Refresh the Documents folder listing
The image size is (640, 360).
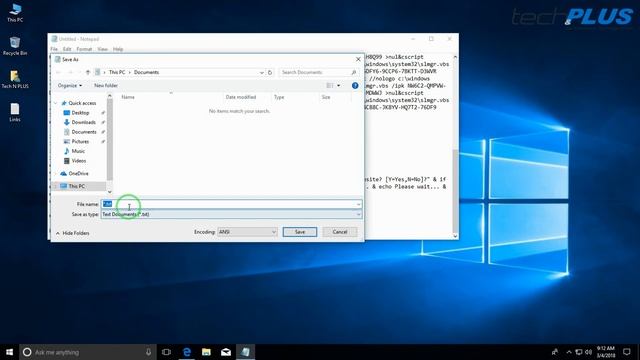270,72
